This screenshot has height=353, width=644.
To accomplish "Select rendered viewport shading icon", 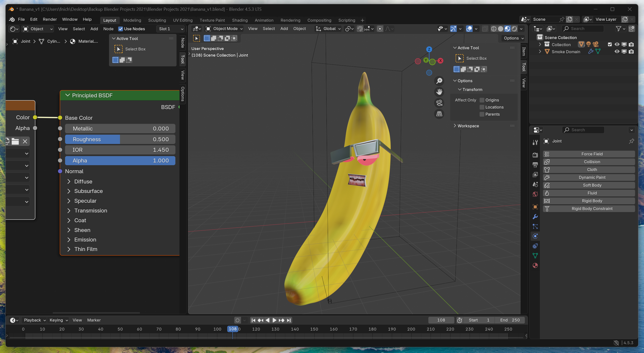I will [514, 29].
